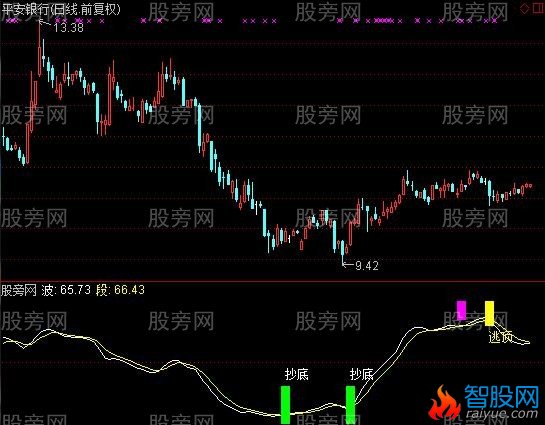Select the yellow 逃顶 signal bar
The height and width of the screenshot is (425, 545).
[x=489, y=313]
